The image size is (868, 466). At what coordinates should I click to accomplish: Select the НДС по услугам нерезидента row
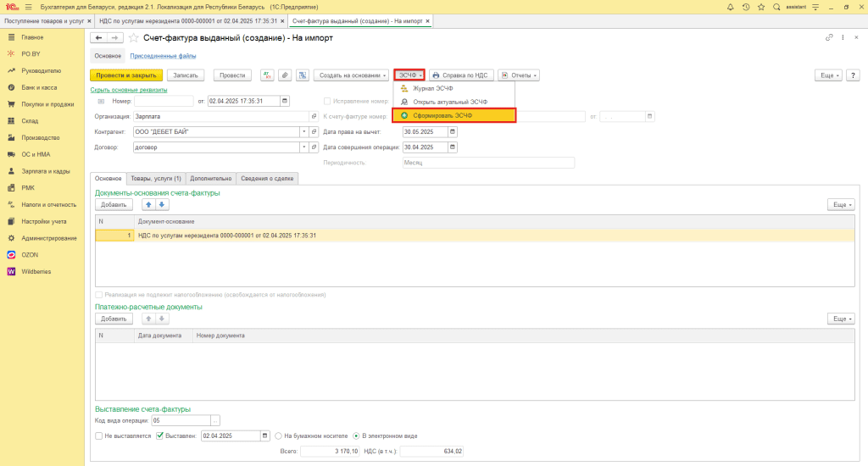(475, 236)
